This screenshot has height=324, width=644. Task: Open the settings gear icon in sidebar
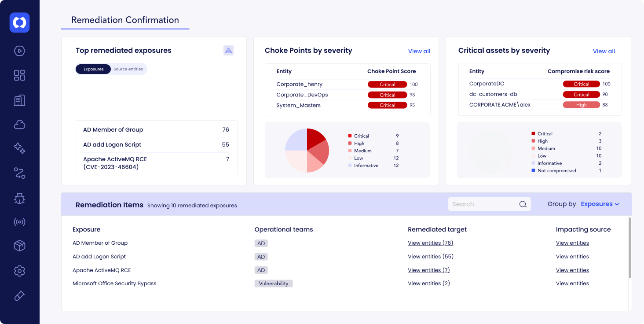[19, 271]
